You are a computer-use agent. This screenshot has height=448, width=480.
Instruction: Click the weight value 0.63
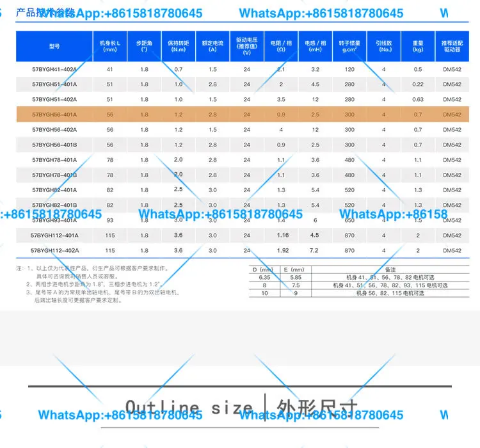(x=418, y=100)
